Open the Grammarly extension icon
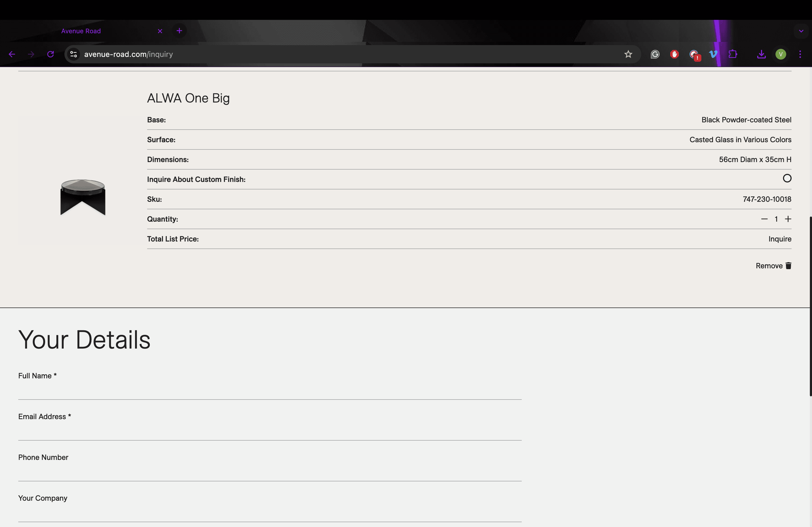 (x=655, y=54)
